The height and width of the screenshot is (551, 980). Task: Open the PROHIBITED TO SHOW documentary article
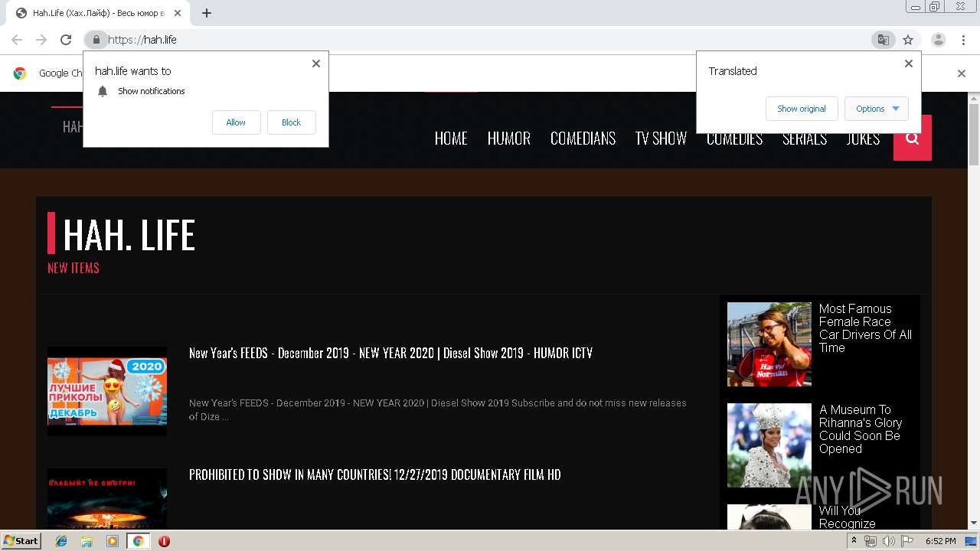pyautogui.click(x=375, y=474)
